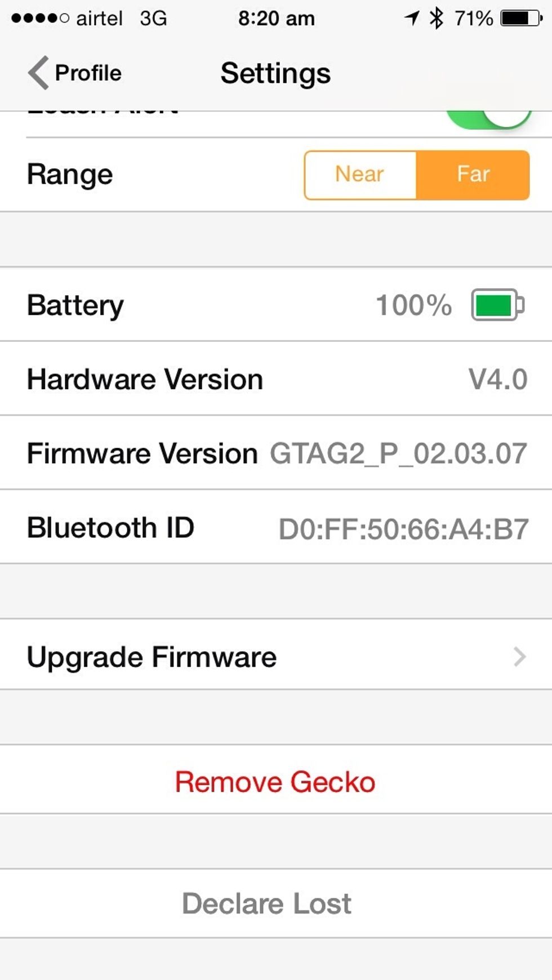
Task: Tap the Firmware Version GTAG2_P_02.03.07 value
Action: click(x=398, y=453)
